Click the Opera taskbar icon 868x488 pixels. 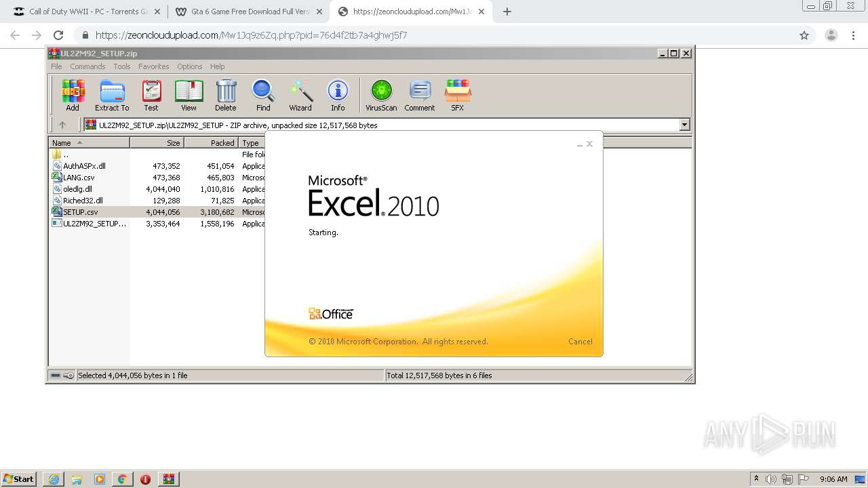(x=145, y=479)
